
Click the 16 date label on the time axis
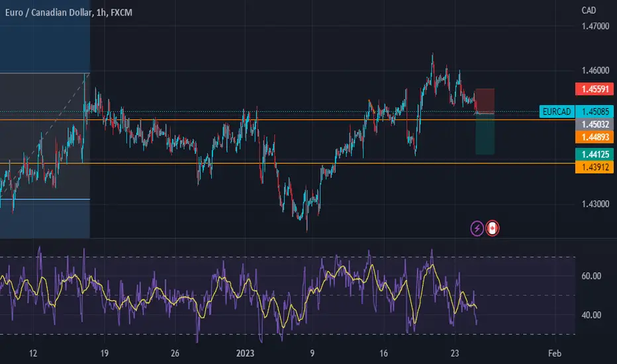click(384, 353)
